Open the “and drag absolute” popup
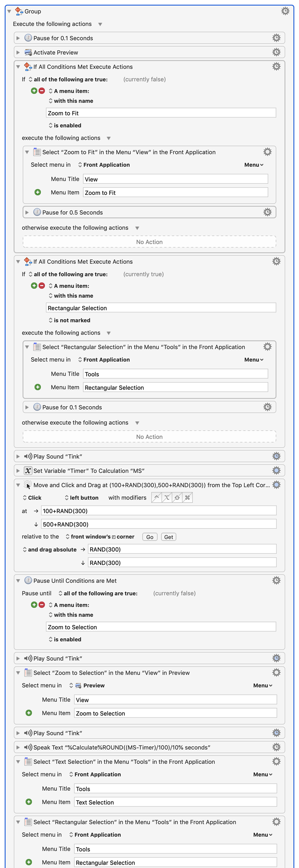299x868 pixels. (x=49, y=549)
